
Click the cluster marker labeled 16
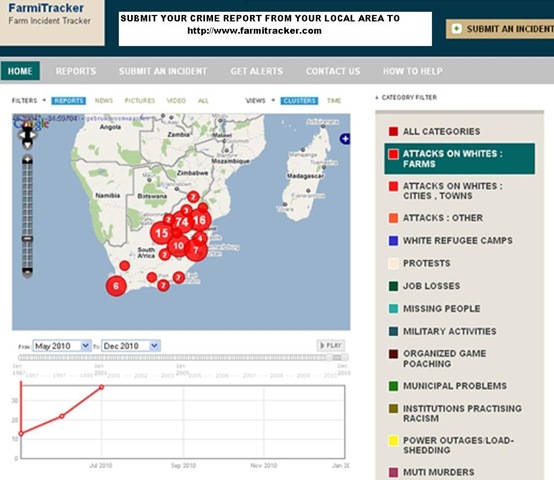[x=200, y=220]
